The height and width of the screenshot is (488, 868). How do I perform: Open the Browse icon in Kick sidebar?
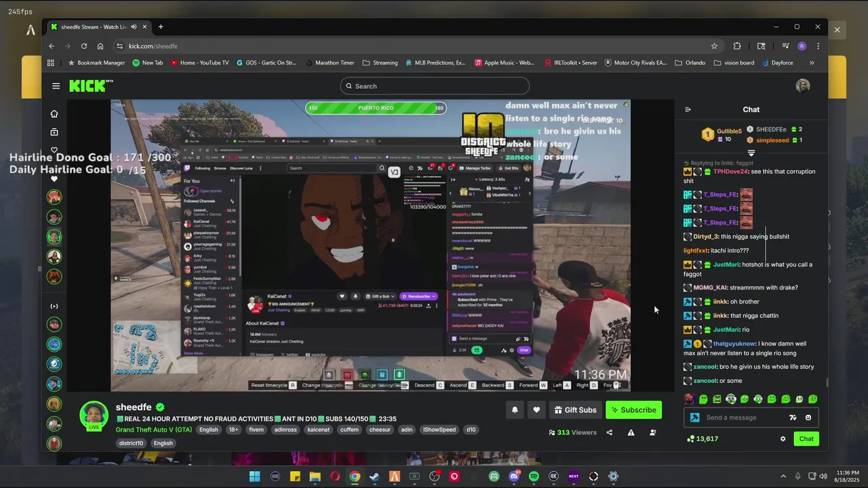pos(54,132)
